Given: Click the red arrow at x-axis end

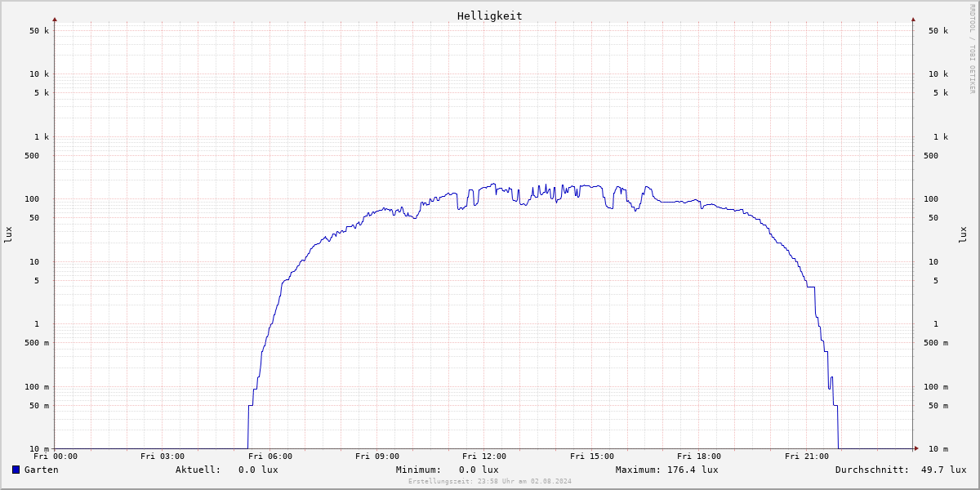Looking at the screenshot, I should [916, 448].
